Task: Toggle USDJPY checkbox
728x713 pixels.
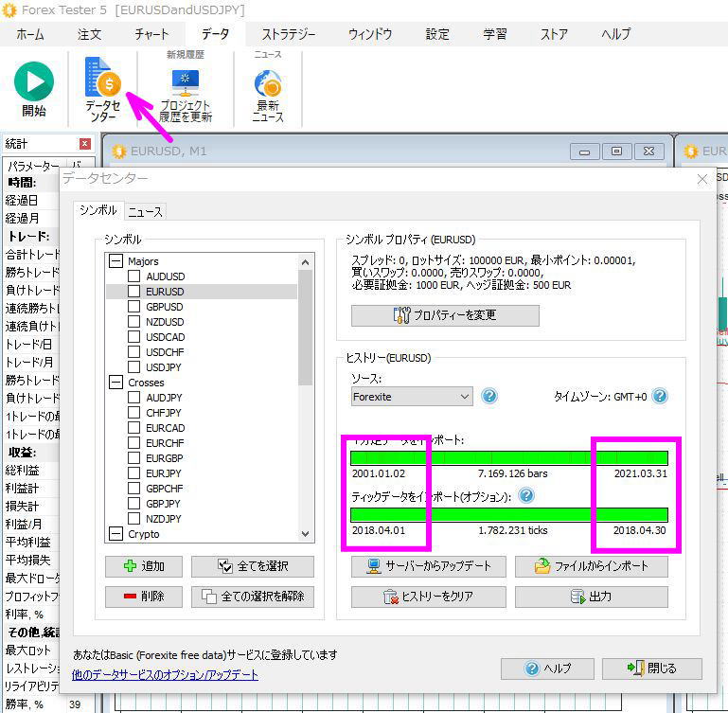Action: click(x=134, y=367)
